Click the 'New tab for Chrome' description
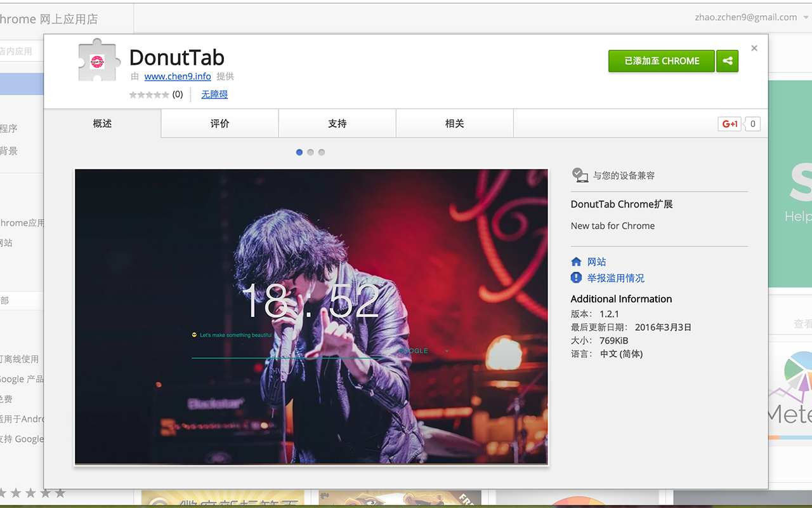Viewport: 812px width, 508px height. coord(613,226)
